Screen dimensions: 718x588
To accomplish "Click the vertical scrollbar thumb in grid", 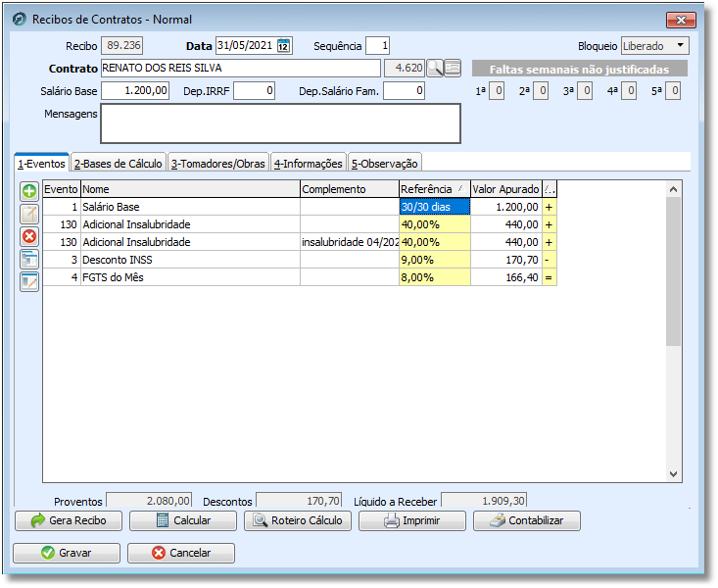I will click(x=673, y=271).
